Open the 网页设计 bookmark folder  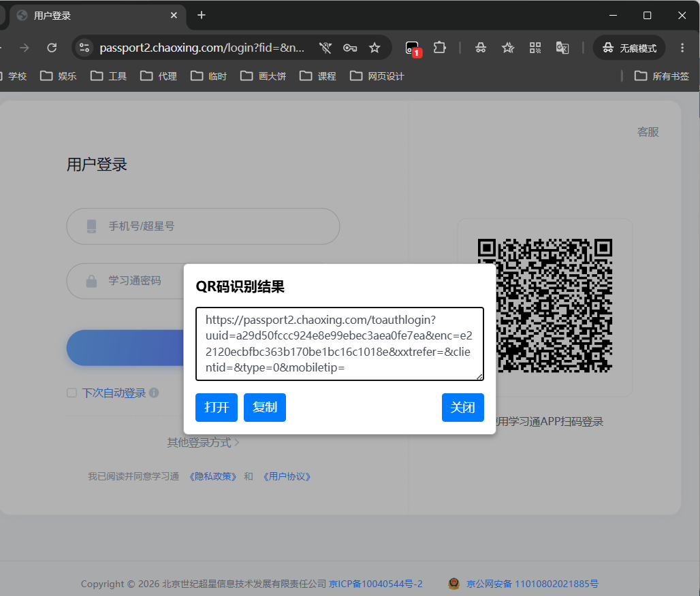[x=377, y=76]
